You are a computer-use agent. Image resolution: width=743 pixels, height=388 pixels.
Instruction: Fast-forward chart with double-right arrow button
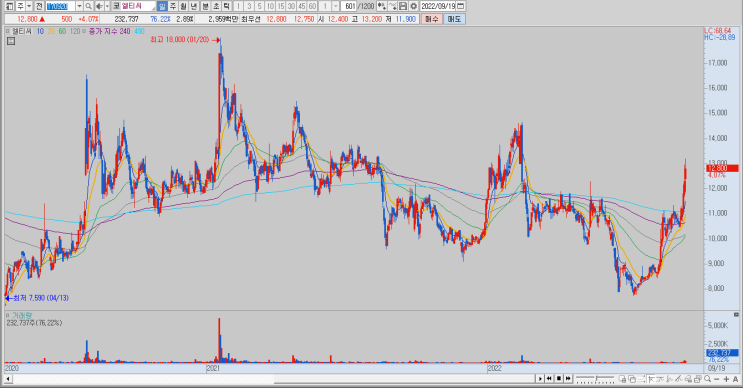point(568,379)
